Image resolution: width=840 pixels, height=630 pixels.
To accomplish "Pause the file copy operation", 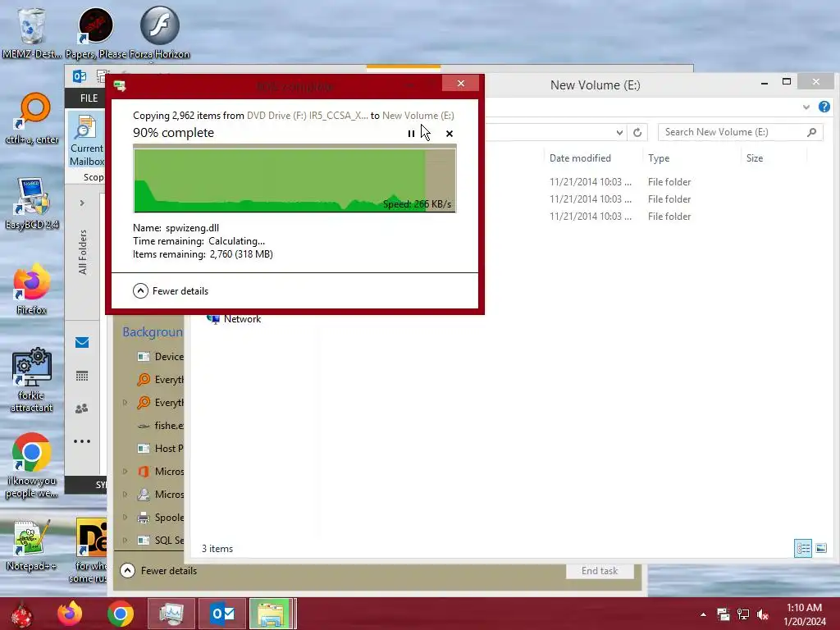I will click(411, 134).
